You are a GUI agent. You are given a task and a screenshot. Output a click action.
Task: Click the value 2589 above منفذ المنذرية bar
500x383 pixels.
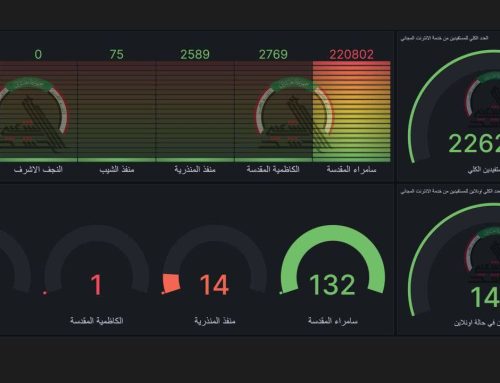pos(195,54)
